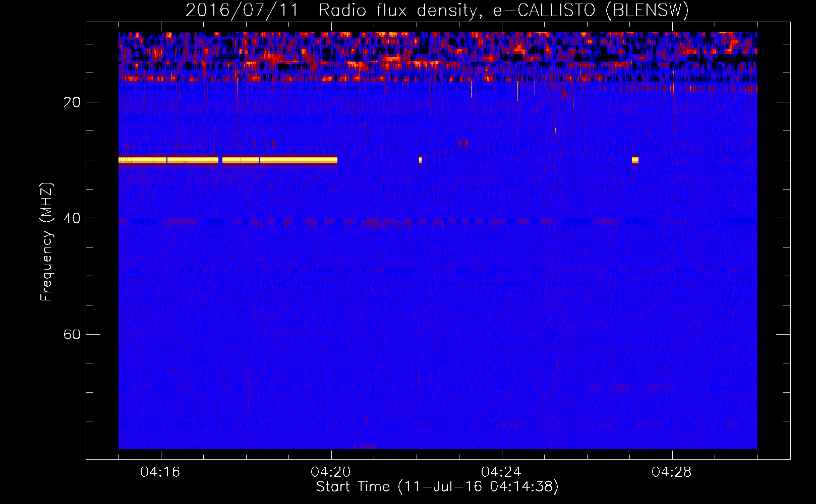Image resolution: width=816 pixels, height=504 pixels.
Task: Click the 'Start Time (11-Jul-16 04:14:38)' label
Action: coord(437,487)
